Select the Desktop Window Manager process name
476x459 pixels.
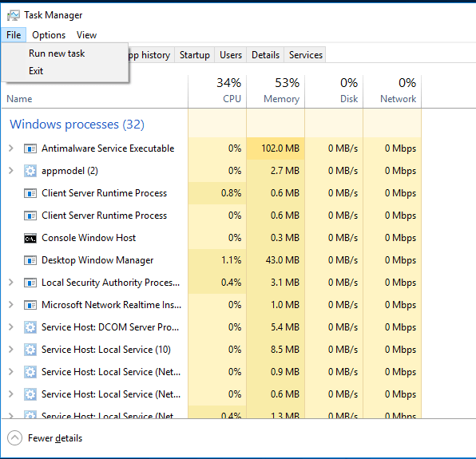click(97, 260)
